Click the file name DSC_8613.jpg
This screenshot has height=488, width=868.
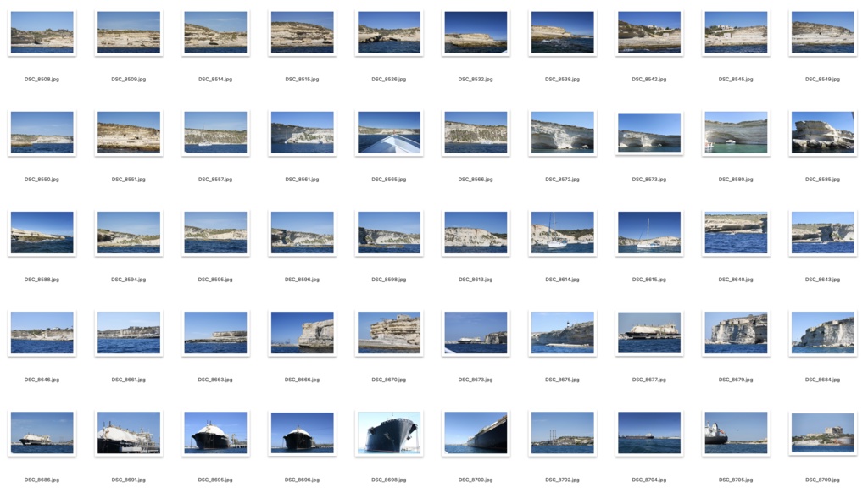(x=476, y=280)
